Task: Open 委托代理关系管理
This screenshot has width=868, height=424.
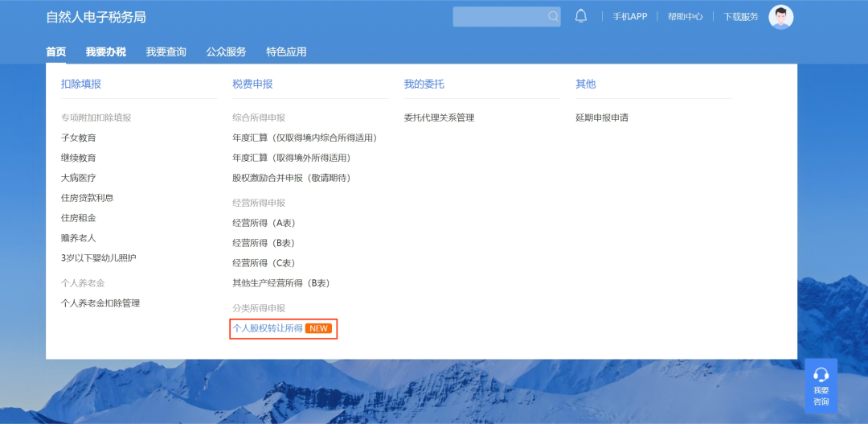Action: [x=439, y=117]
